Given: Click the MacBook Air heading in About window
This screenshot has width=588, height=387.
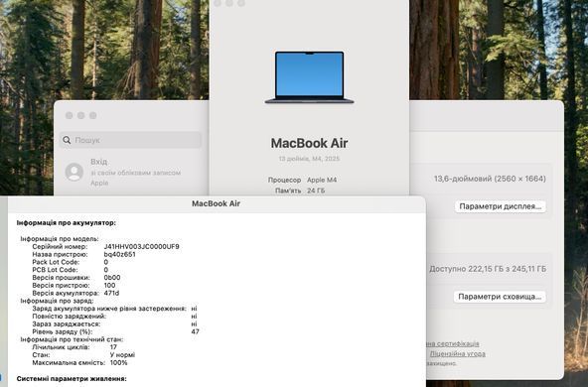Looking at the screenshot, I should [x=309, y=143].
